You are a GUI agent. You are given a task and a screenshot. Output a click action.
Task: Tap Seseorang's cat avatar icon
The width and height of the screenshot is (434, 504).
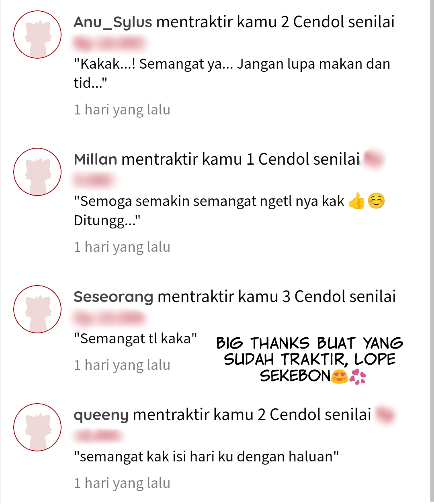pyautogui.click(x=37, y=309)
